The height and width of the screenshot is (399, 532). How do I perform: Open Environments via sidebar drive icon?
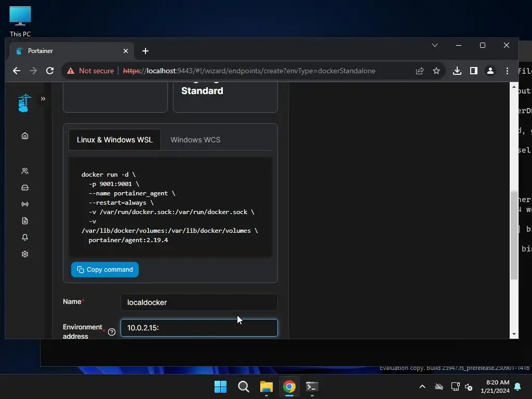point(25,188)
